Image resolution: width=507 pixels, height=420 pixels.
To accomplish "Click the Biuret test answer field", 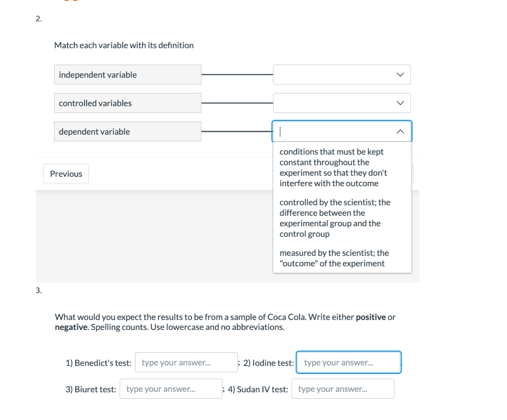I will [x=171, y=388].
